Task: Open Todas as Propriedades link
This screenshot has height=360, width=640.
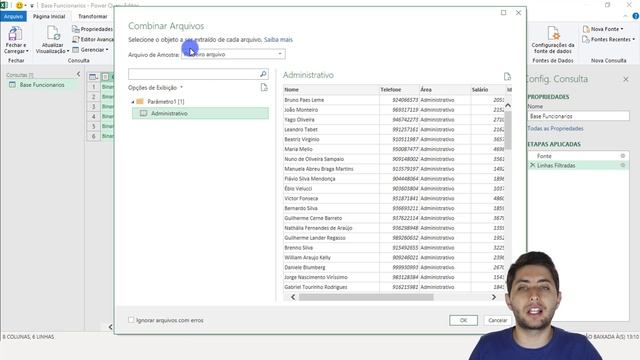Action: point(555,129)
